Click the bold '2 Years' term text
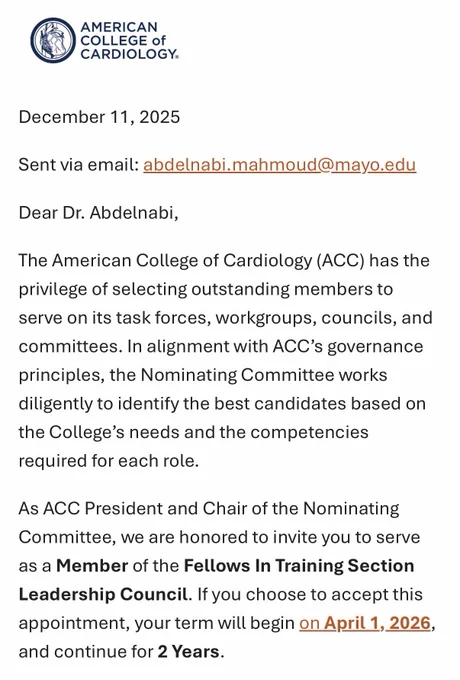This screenshot has height=680, width=460. 189,652
